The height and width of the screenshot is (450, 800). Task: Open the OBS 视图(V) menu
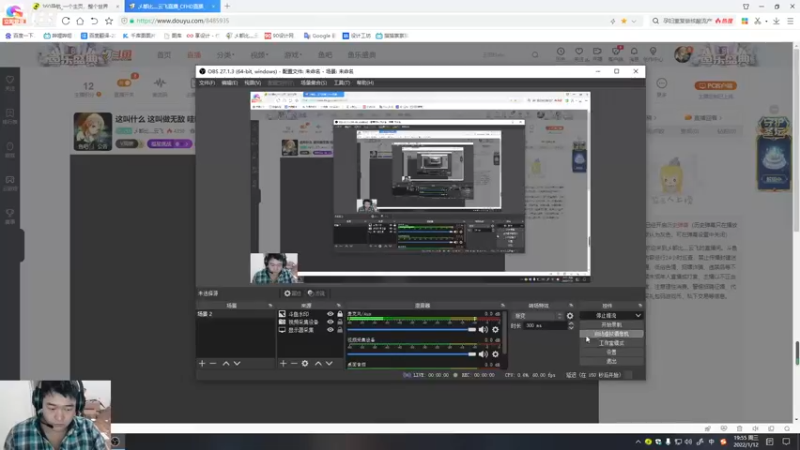[x=253, y=83]
